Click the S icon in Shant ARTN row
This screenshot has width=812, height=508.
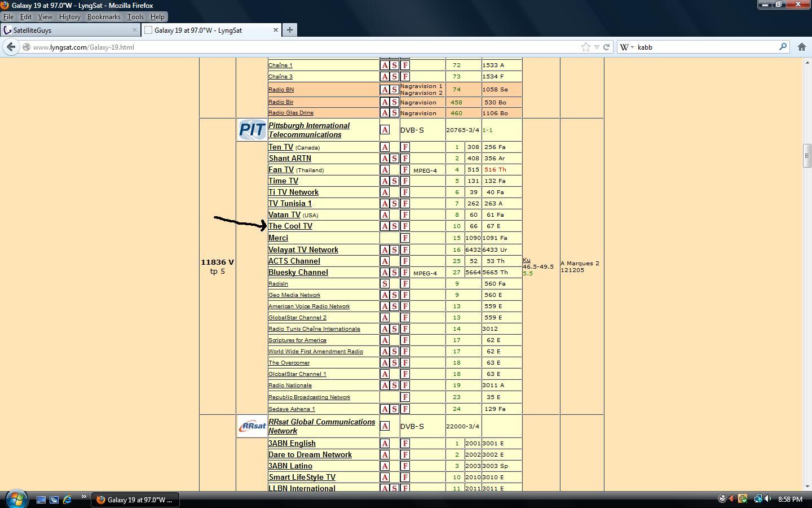pos(395,159)
